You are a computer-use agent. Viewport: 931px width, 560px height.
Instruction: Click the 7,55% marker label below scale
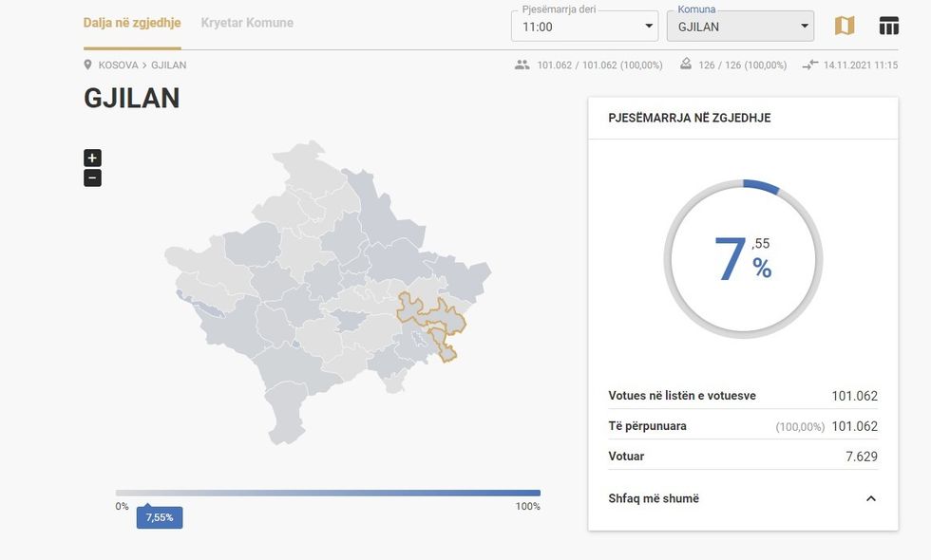pyautogui.click(x=159, y=517)
